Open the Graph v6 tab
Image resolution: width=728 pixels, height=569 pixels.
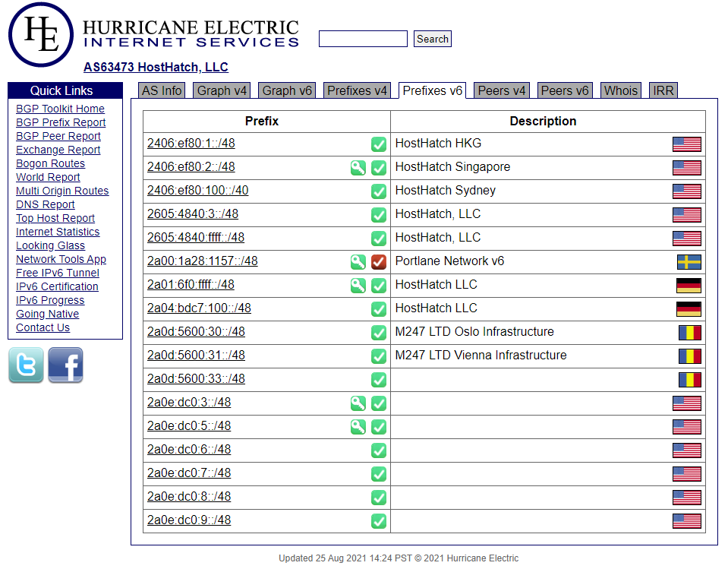pyautogui.click(x=287, y=90)
